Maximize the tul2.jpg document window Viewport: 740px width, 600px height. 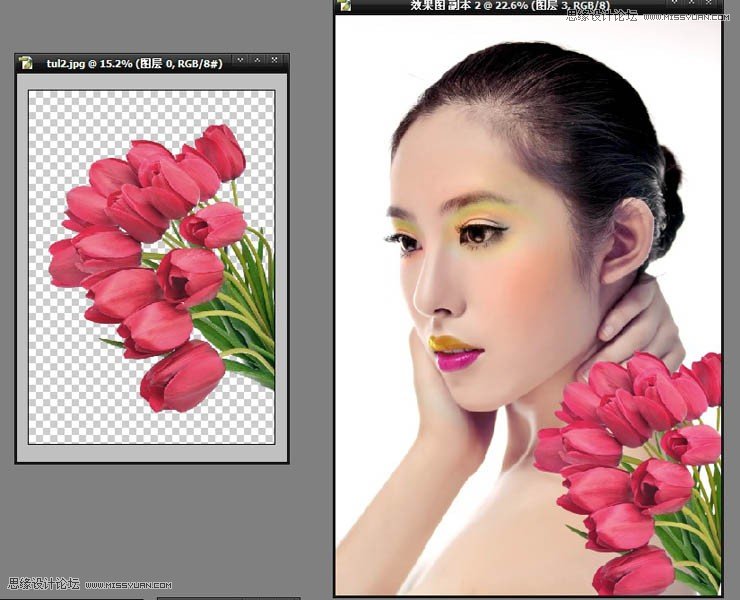click(257, 60)
